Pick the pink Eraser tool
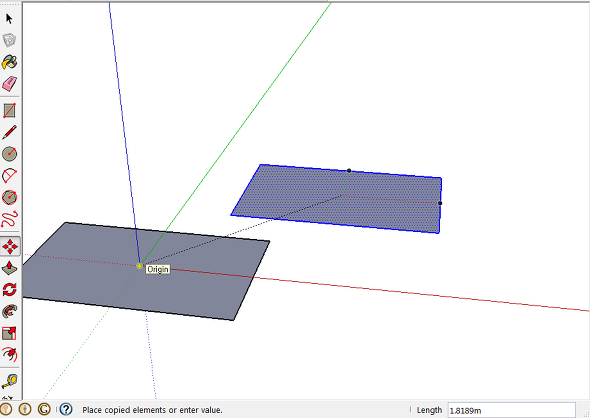 [9, 84]
